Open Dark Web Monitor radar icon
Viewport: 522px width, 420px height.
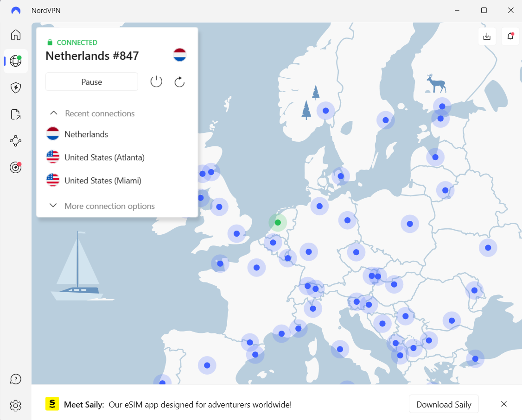[x=16, y=167]
